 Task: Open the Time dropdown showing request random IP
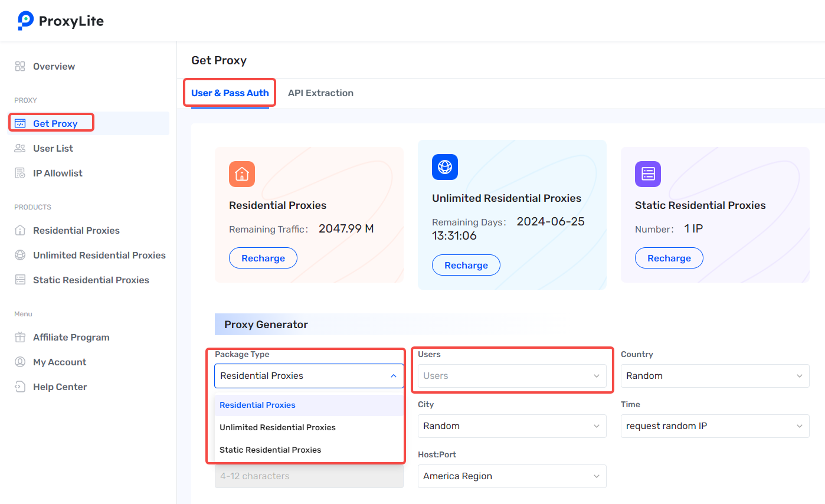coord(715,426)
